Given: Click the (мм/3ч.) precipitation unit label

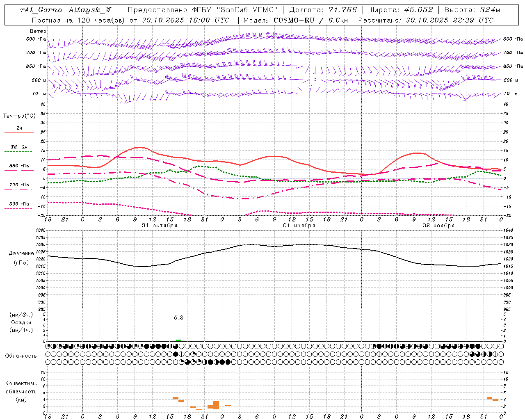Looking at the screenshot, I should pos(22,315).
